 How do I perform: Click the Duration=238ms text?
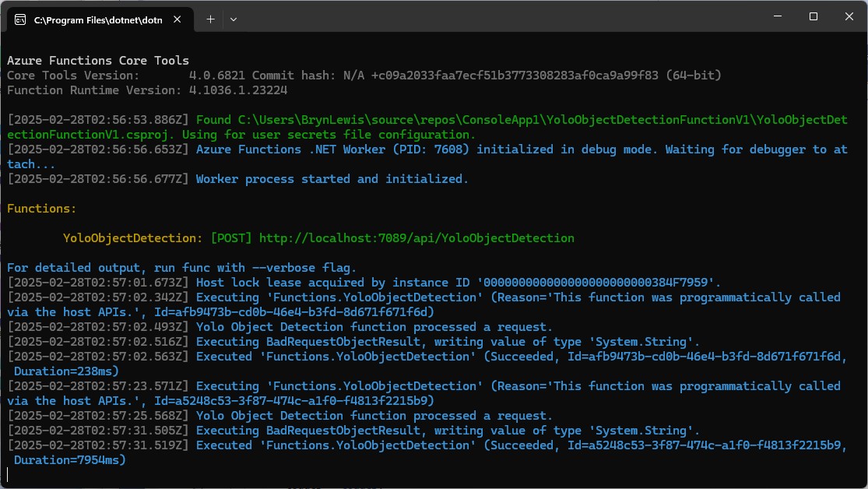[x=65, y=371]
